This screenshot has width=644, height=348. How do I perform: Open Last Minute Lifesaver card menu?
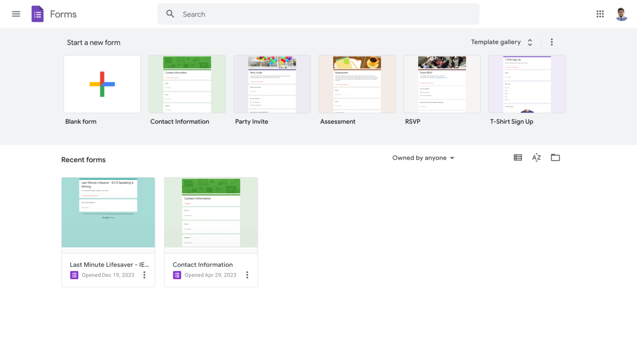[144, 275]
